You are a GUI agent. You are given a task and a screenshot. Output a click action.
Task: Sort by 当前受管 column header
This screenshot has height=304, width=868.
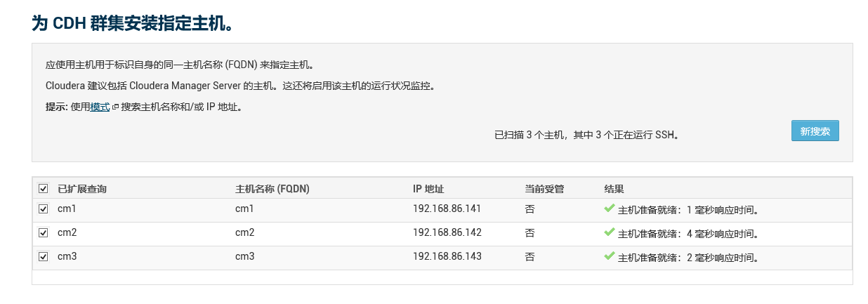544,189
